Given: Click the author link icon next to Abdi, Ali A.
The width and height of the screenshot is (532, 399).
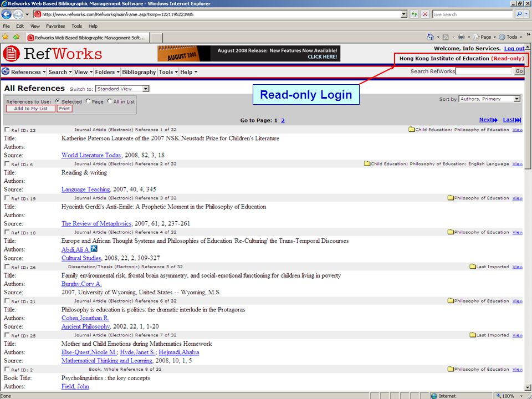Looking at the screenshot, I should 94,249.
